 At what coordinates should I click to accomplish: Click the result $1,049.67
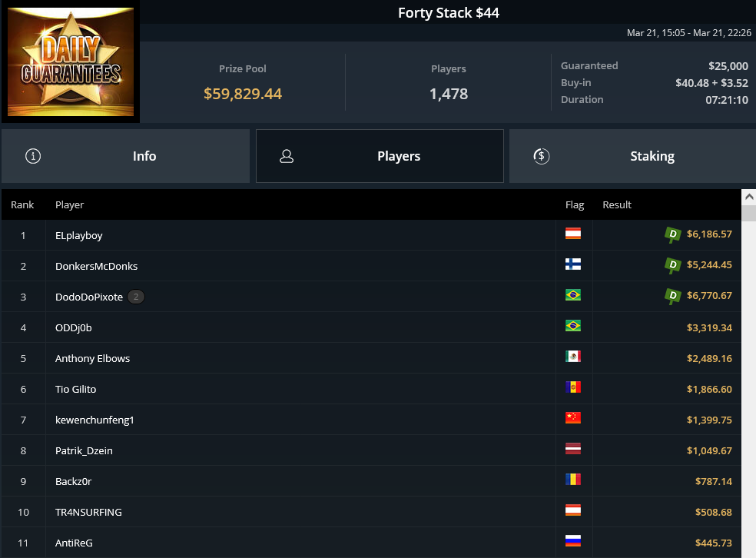click(709, 451)
